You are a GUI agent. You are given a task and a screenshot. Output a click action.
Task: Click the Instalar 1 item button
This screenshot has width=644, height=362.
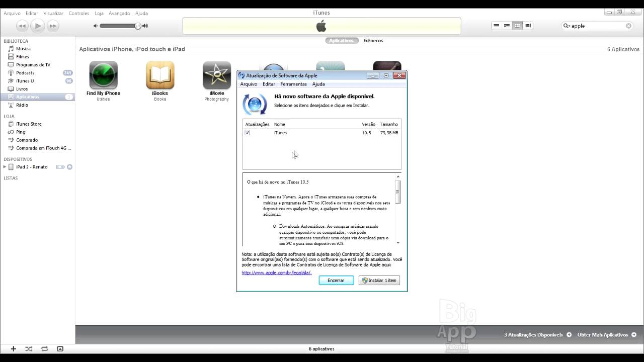(x=379, y=281)
